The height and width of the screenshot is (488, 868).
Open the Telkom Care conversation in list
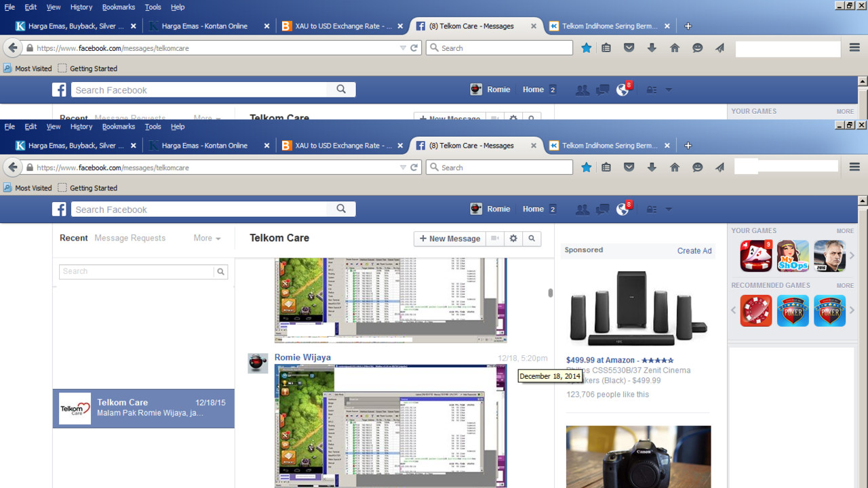click(x=144, y=408)
